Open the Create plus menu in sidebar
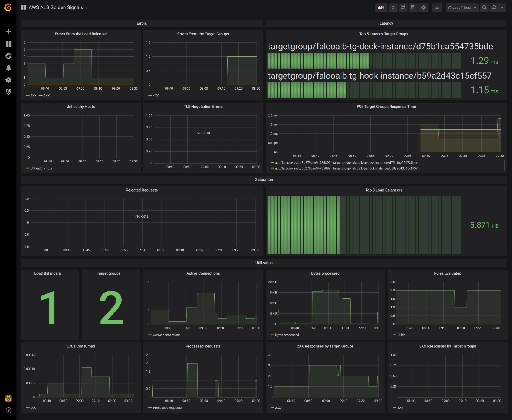 [8, 32]
